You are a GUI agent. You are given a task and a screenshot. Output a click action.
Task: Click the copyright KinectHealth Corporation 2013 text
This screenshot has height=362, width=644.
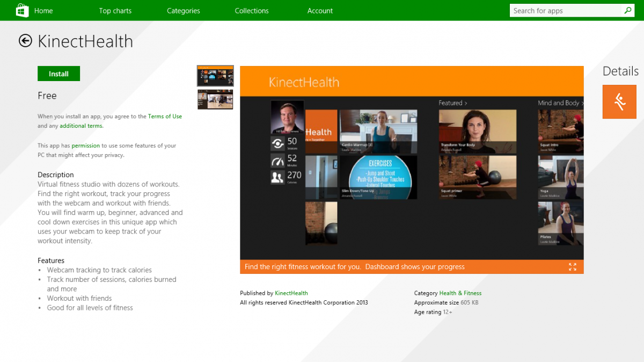(x=304, y=303)
